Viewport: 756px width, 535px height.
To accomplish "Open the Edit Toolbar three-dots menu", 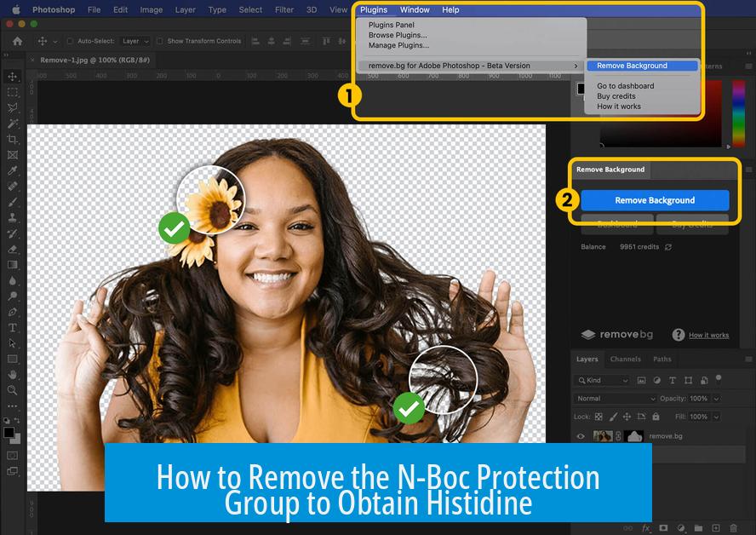I will click(x=13, y=406).
